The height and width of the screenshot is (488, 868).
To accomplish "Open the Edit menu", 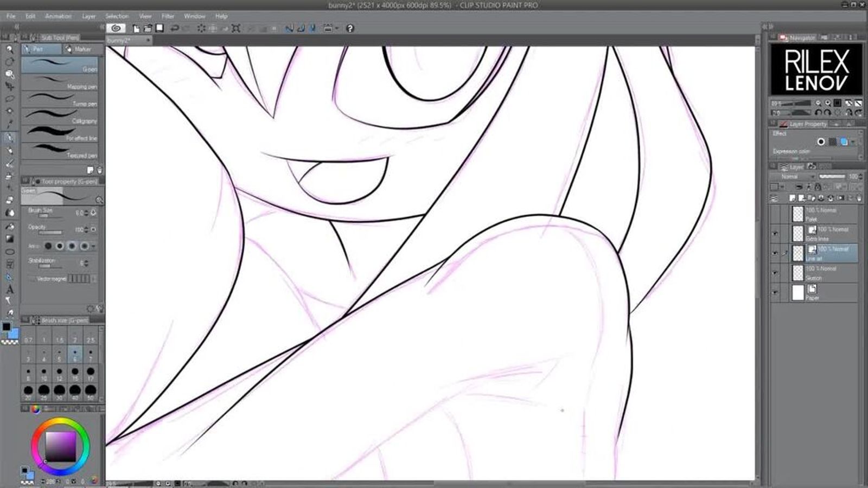I will click(30, 16).
